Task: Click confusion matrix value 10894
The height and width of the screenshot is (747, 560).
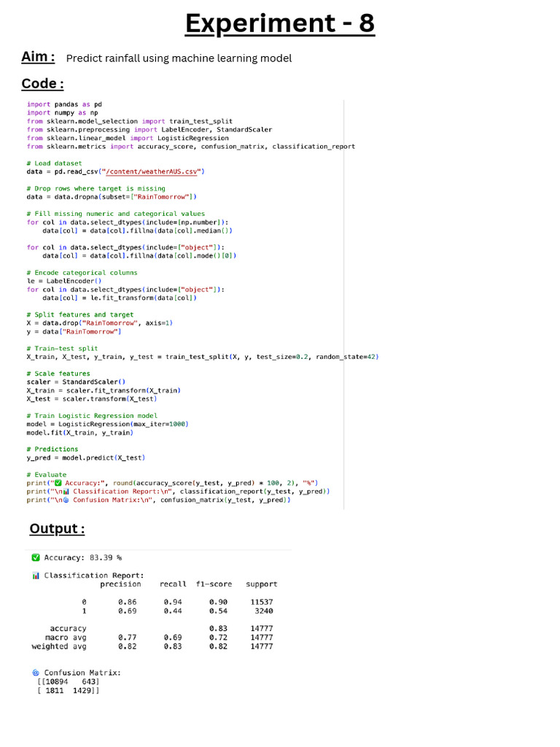Action: pyautogui.click(x=57, y=682)
